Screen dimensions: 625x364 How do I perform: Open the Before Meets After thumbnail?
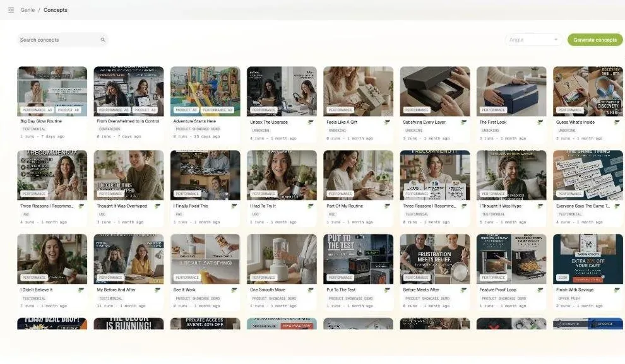(435, 259)
